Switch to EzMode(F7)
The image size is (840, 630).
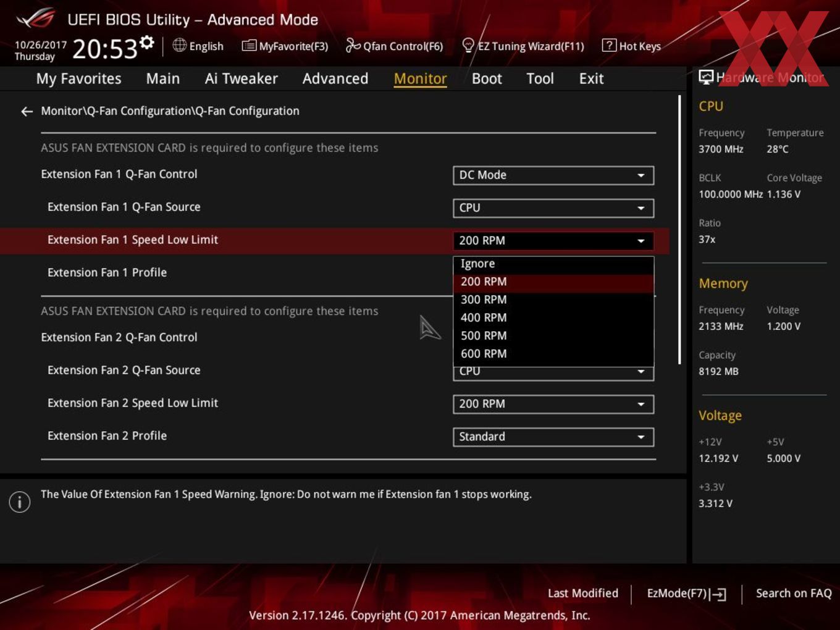[686, 594]
